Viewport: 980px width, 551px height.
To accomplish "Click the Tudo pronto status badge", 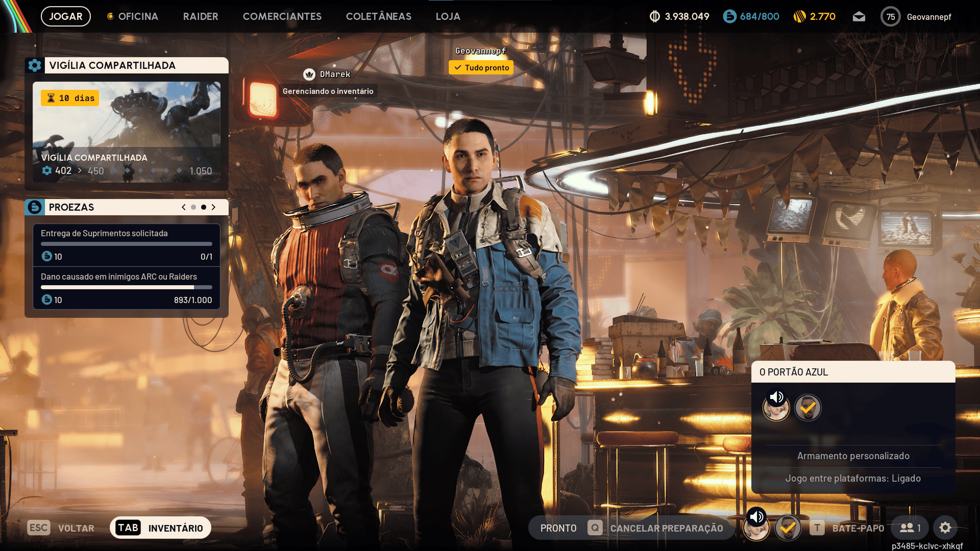I will pos(481,67).
